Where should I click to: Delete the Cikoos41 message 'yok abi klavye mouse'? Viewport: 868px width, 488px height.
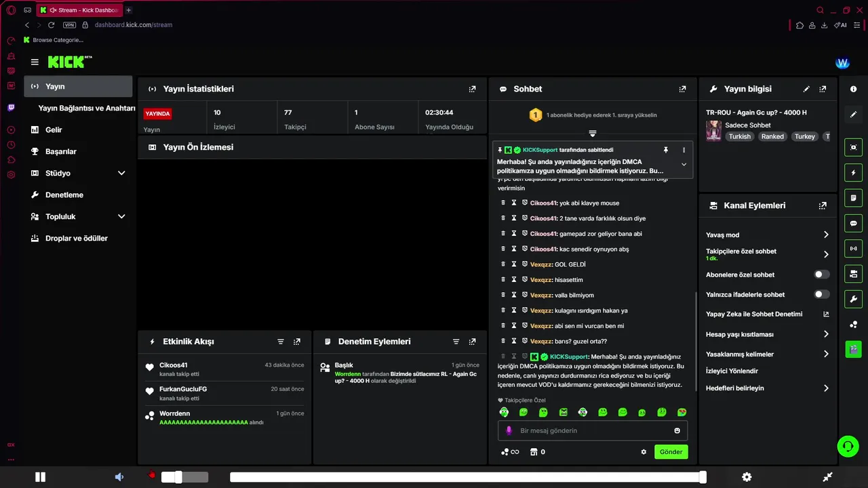(503, 203)
